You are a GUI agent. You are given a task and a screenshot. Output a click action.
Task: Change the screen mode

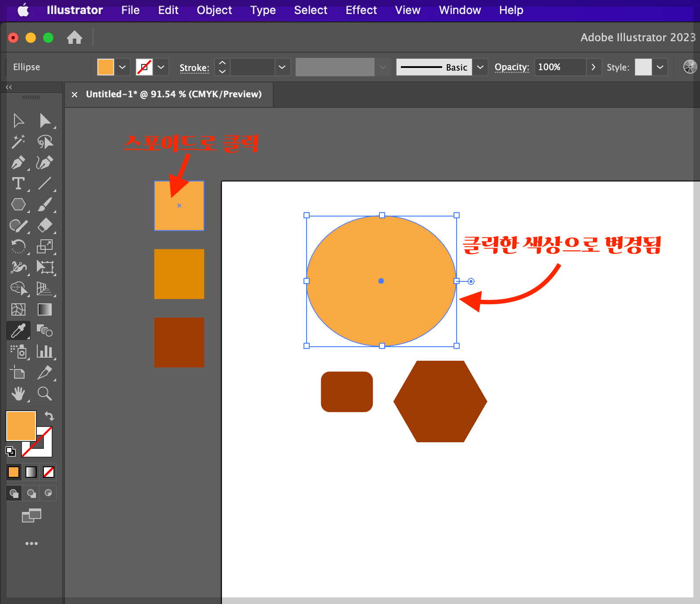[x=32, y=515]
